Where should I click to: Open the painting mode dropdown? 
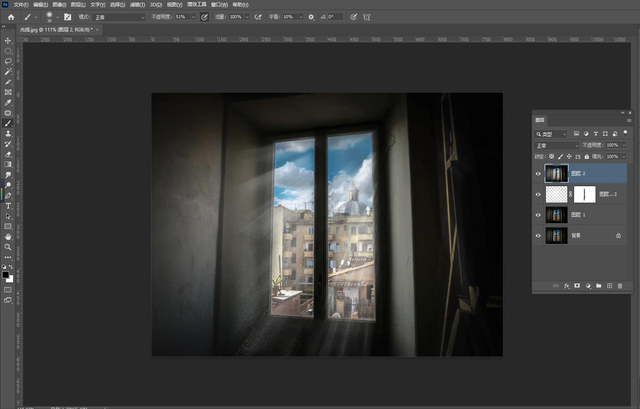coord(119,17)
